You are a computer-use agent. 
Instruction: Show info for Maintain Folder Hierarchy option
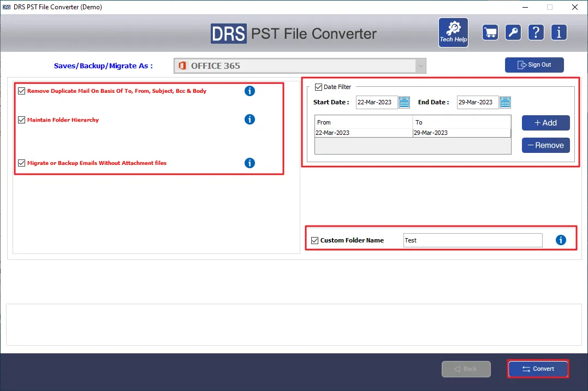pos(250,120)
